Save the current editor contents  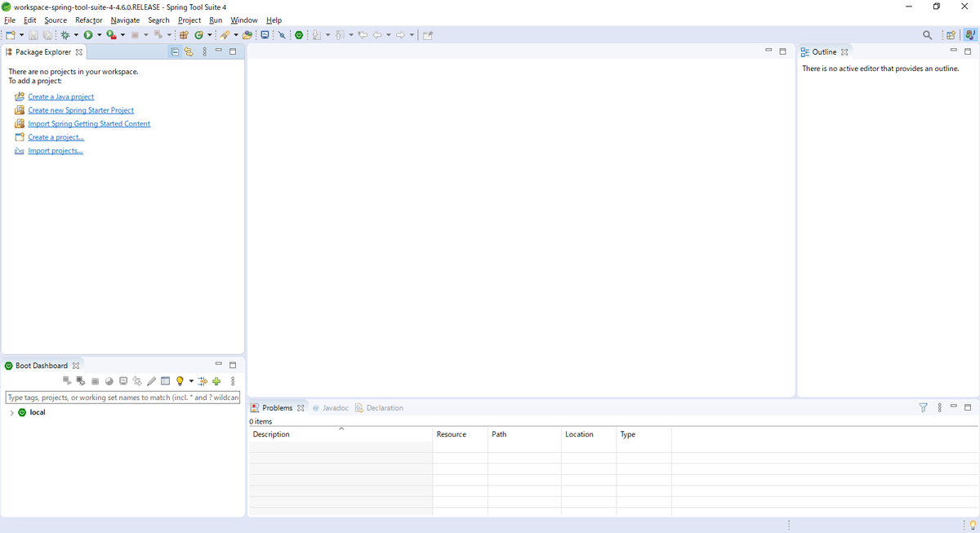click(33, 34)
